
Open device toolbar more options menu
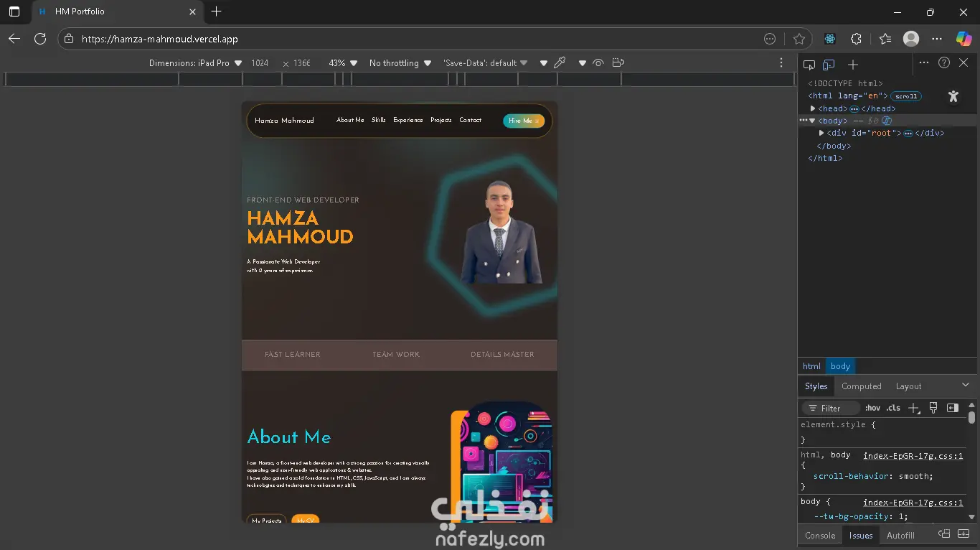(781, 63)
